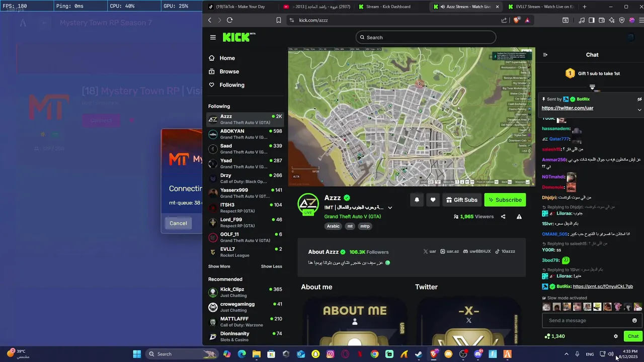Open the 10azzz TikTok link

505,251
